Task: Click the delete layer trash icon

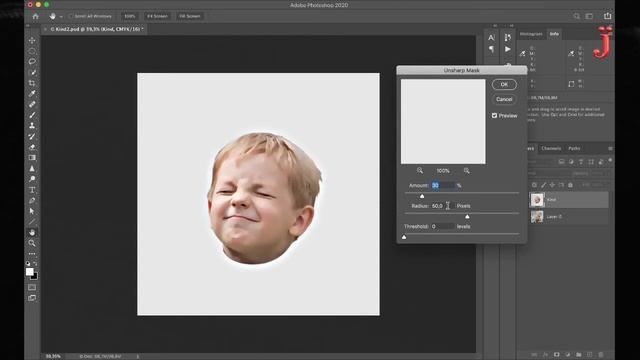Action: point(600,355)
